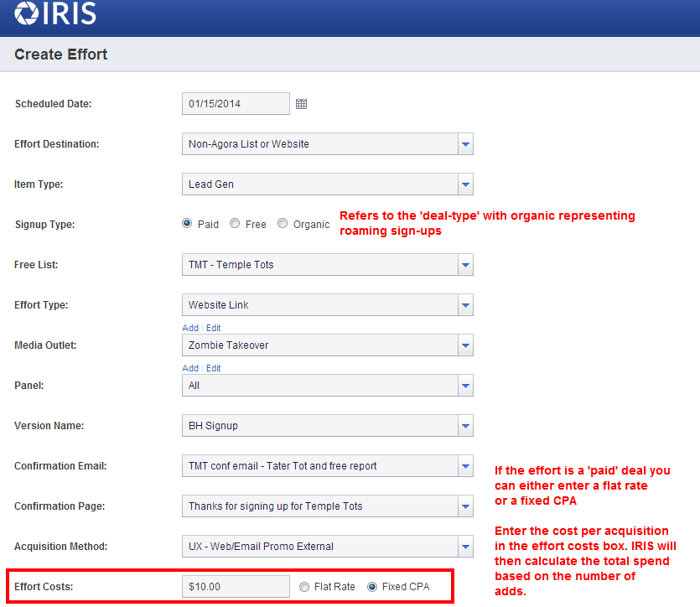The width and height of the screenshot is (700, 607).
Task: Click the Effort Costs label
Action: point(44,587)
